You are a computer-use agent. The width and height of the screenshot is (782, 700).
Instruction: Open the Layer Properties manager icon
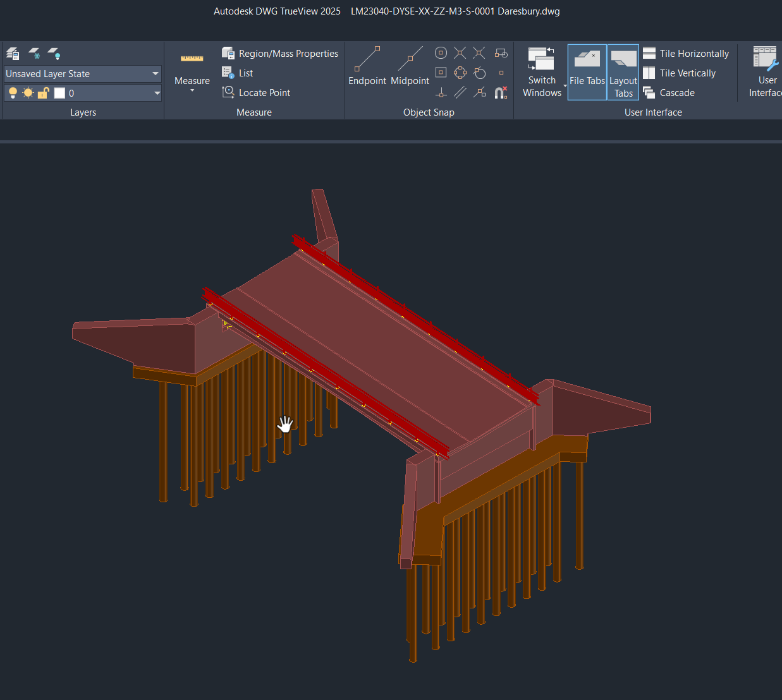[13, 54]
